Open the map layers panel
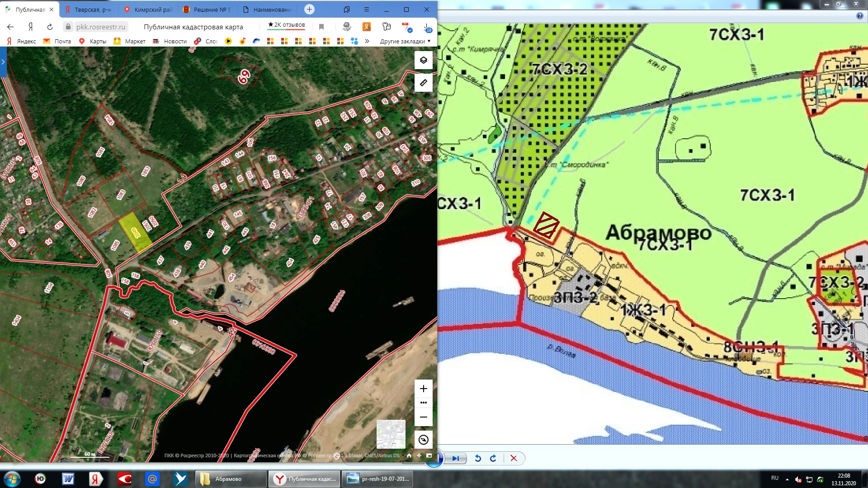This screenshot has width=868, height=488. [x=423, y=60]
